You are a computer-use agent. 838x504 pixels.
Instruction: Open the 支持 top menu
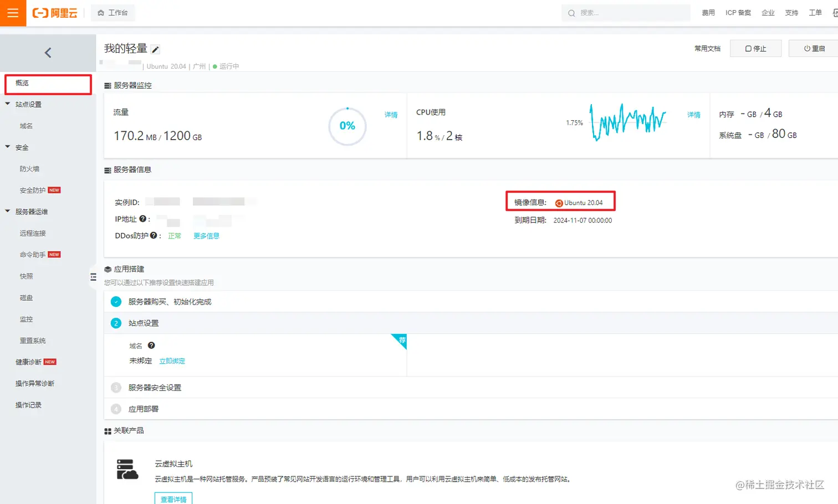791,13
